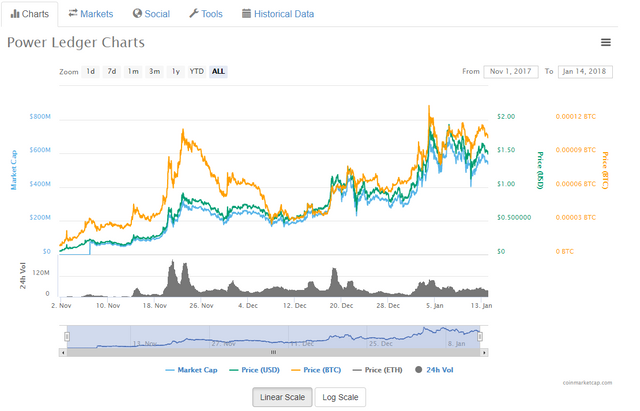Toggle the Price (USD) legend series
The height and width of the screenshot is (411, 640).
pos(255,370)
